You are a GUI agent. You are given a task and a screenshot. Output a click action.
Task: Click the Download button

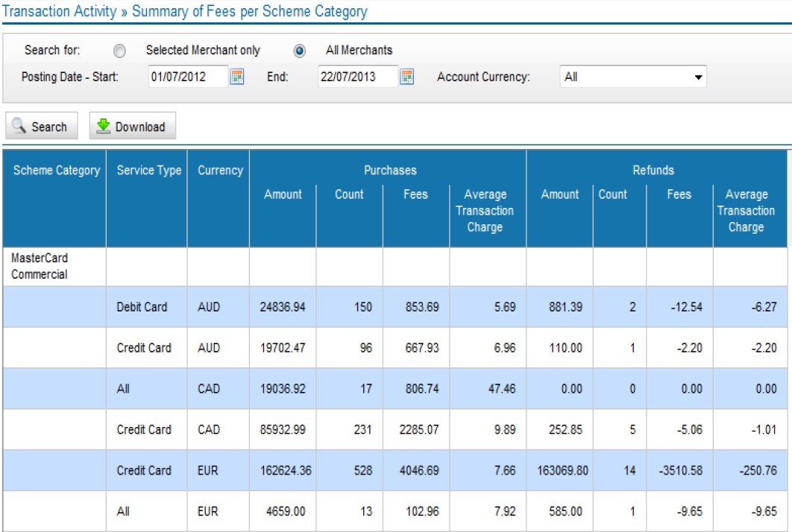[132, 126]
